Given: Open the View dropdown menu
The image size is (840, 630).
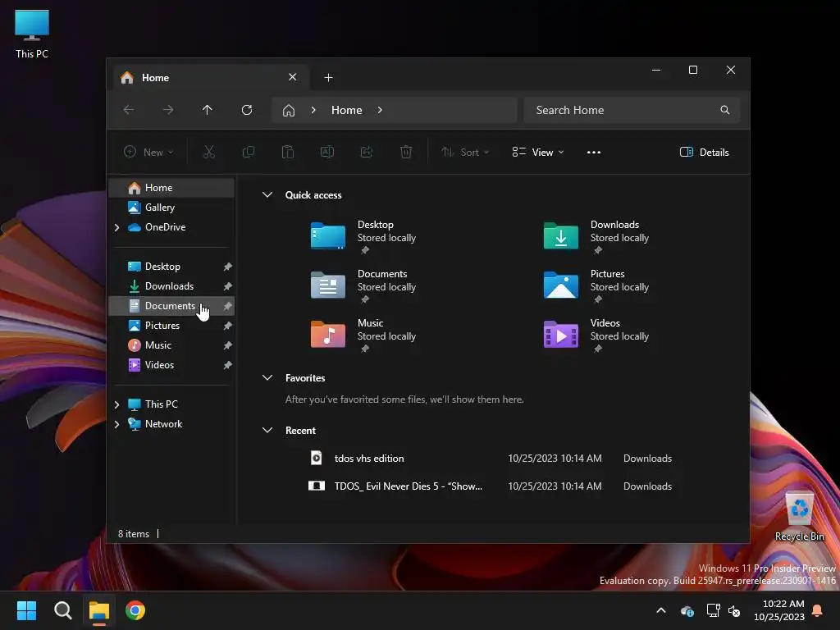Looking at the screenshot, I should point(538,152).
